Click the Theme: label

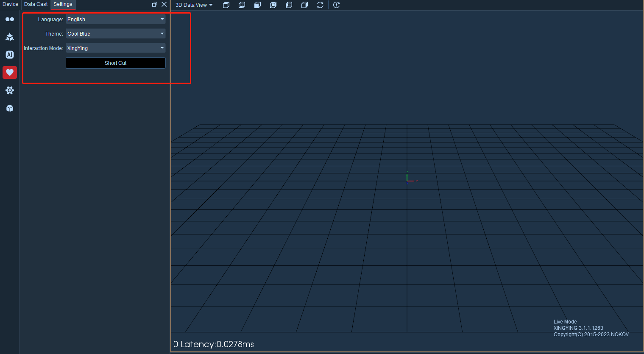click(54, 34)
